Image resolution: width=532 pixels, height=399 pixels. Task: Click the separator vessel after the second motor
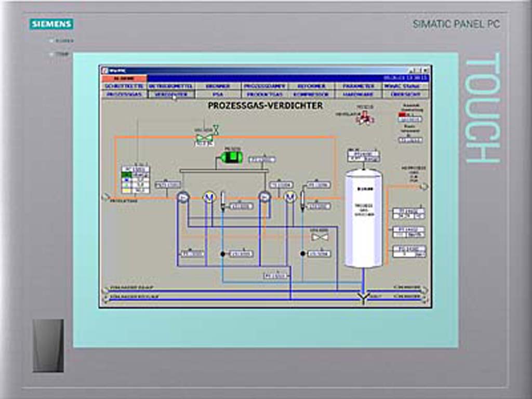pos(303,202)
